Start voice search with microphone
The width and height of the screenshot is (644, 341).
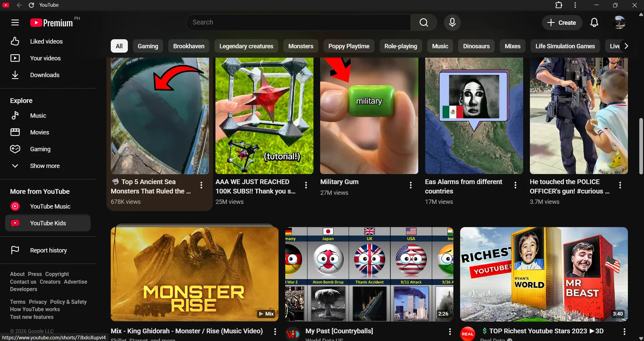click(x=452, y=22)
